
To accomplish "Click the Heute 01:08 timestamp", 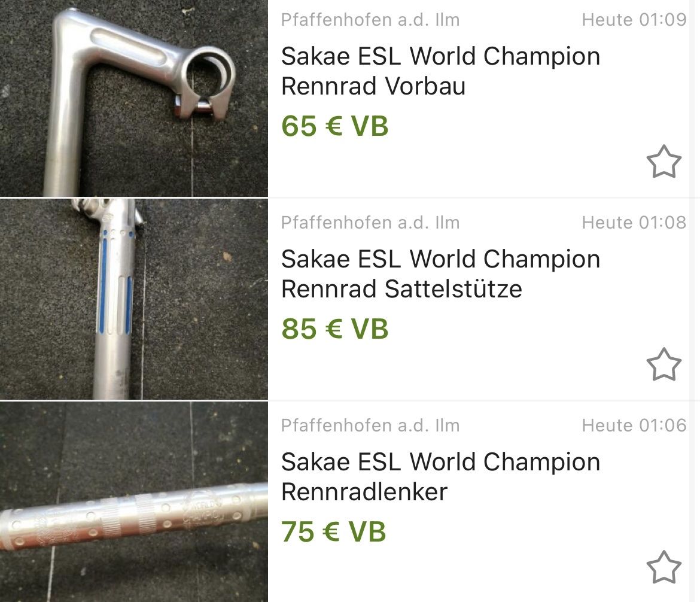I will 634,223.
